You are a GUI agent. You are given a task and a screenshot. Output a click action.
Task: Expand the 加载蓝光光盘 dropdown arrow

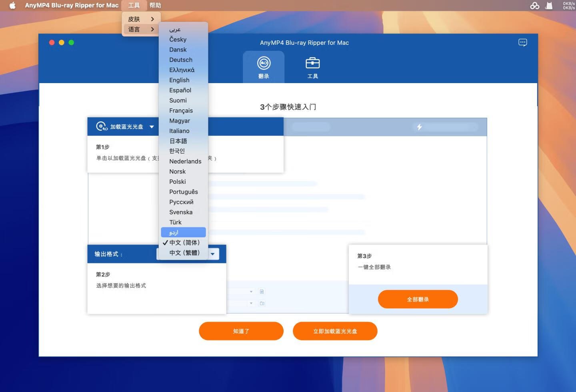(x=152, y=127)
